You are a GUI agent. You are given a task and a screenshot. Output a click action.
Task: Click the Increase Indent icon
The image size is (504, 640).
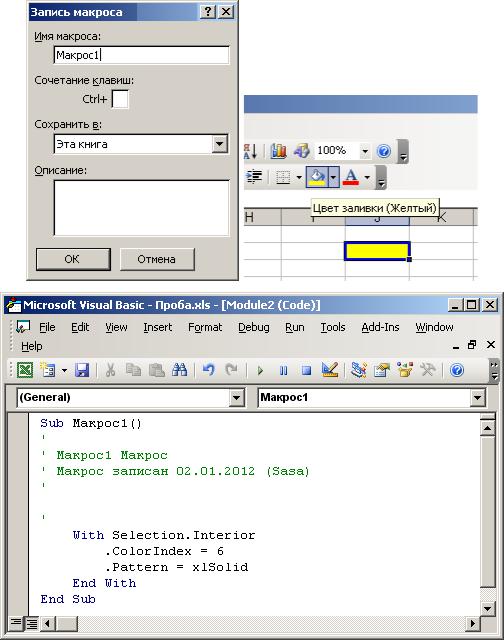254,177
